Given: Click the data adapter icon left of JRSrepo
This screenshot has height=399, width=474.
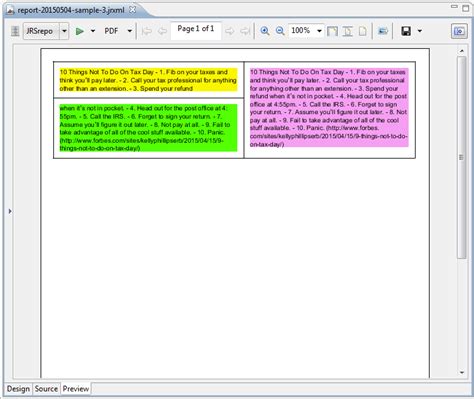Looking at the screenshot, I should point(15,31).
